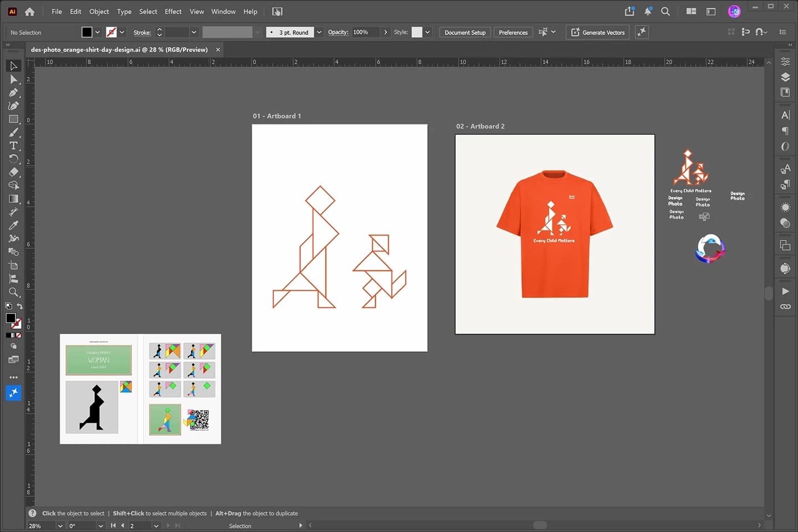The width and height of the screenshot is (798, 532).
Task: Select the Gradient tool
Action: [13, 199]
